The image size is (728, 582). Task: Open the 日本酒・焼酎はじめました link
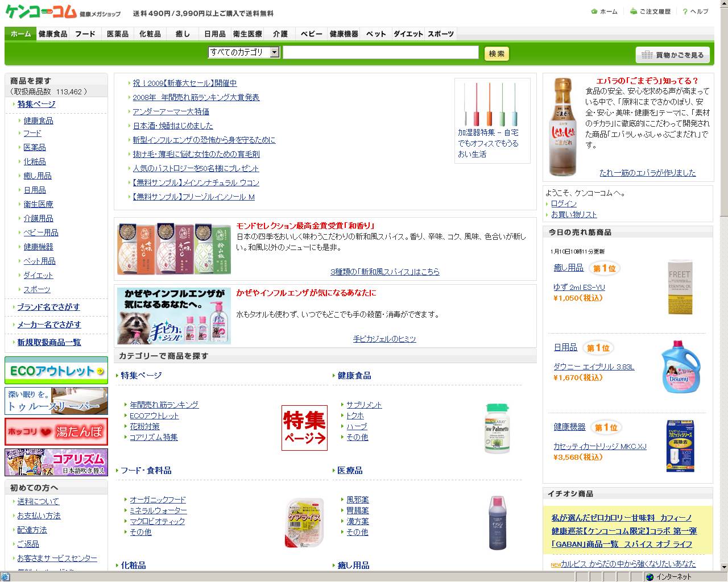[173, 126]
